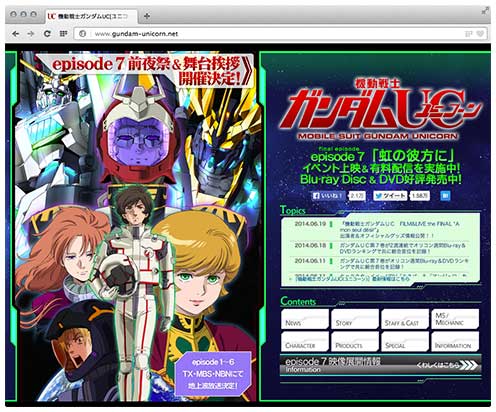Click the Topics section heading

click(x=293, y=210)
